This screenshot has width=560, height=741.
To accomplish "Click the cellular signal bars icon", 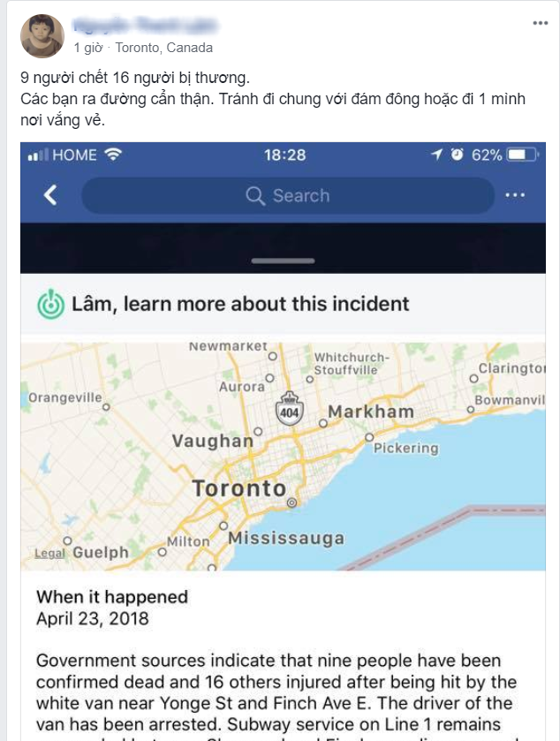I will pos(36,155).
